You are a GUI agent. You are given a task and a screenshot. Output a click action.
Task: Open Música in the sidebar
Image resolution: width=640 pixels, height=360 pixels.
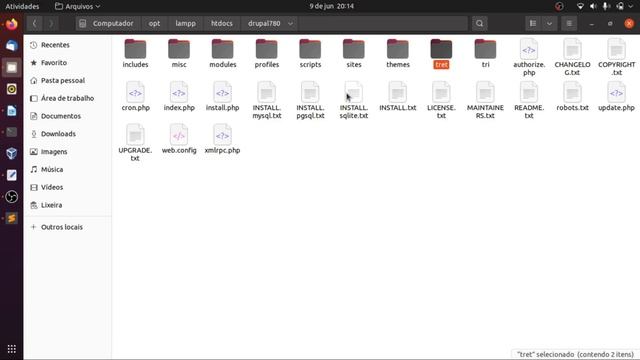click(x=67, y=169)
